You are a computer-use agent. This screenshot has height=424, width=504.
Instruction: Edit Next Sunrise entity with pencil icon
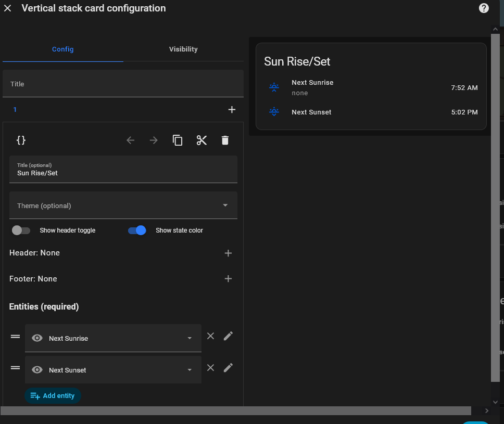tap(228, 336)
